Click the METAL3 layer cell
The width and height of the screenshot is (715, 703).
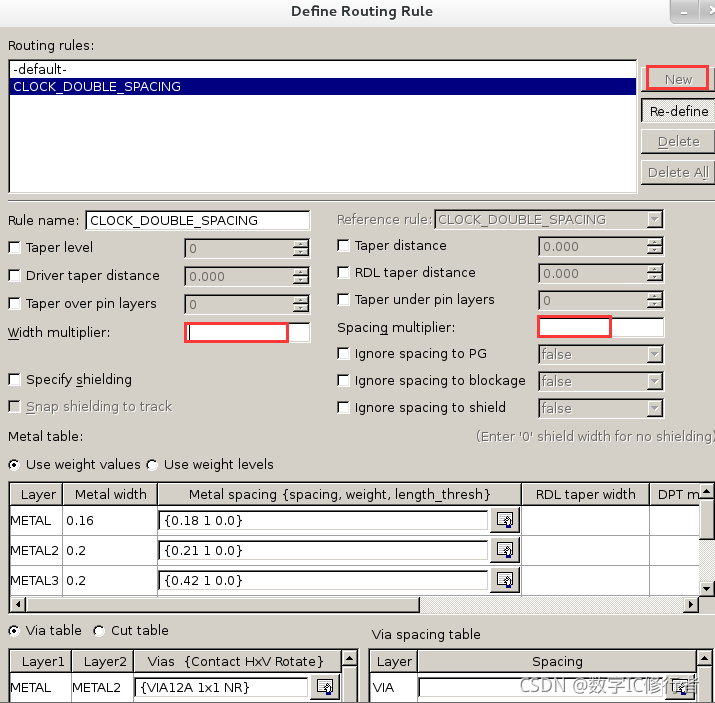(36, 580)
